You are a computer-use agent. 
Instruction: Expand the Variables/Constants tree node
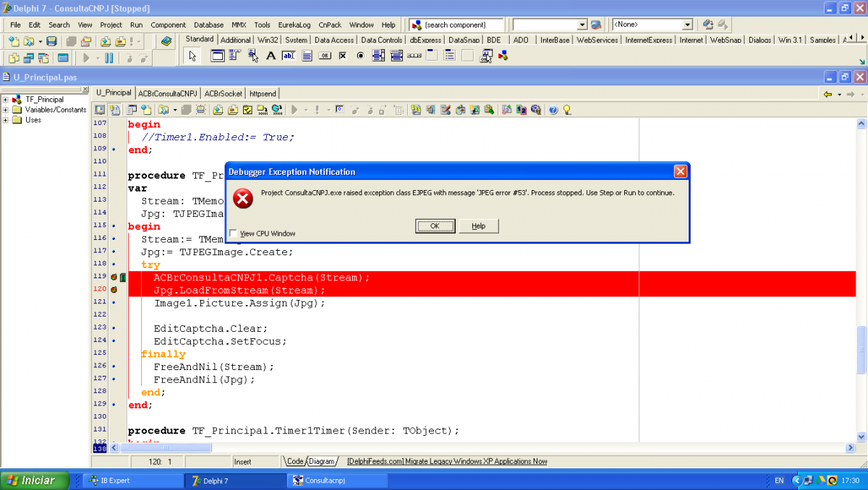click(5, 110)
